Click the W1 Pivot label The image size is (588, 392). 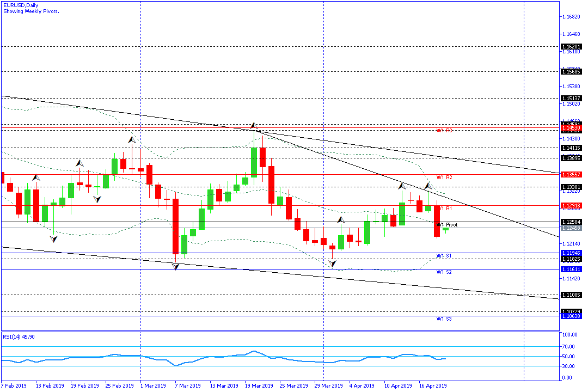click(x=447, y=225)
